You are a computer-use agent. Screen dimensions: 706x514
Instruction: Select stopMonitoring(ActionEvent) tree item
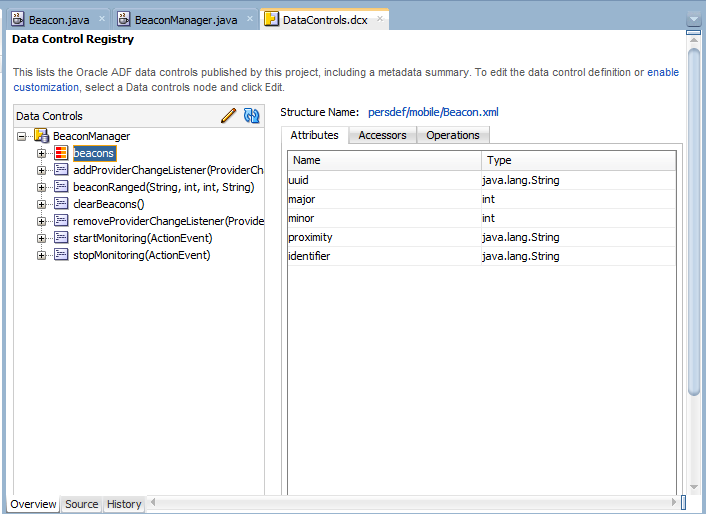(x=141, y=255)
